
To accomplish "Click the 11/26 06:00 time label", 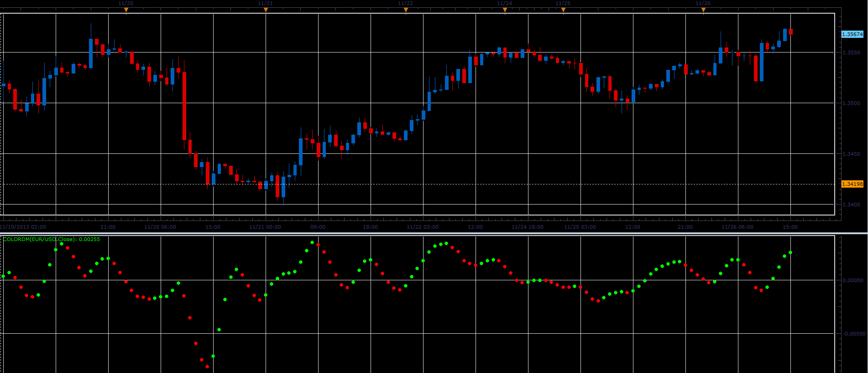I will pyautogui.click(x=737, y=227).
